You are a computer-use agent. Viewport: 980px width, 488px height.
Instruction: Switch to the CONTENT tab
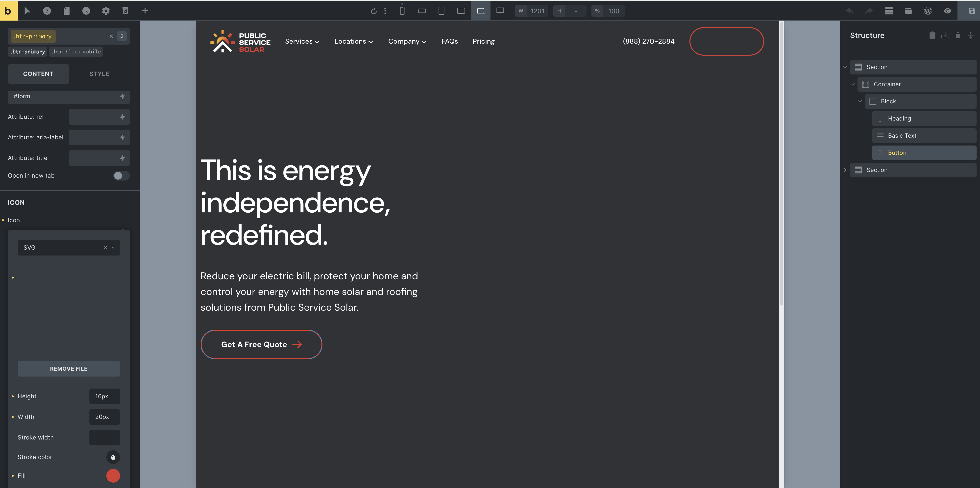pos(38,74)
